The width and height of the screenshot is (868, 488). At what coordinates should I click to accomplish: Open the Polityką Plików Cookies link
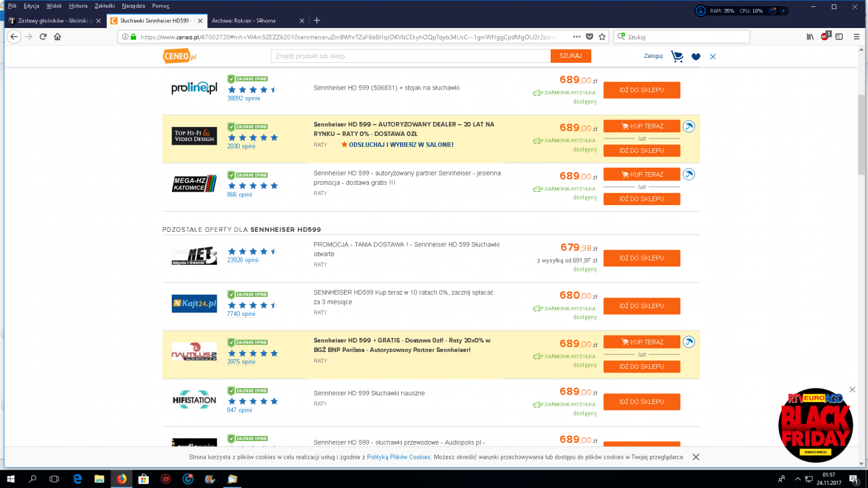pyautogui.click(x=399, y=457)
